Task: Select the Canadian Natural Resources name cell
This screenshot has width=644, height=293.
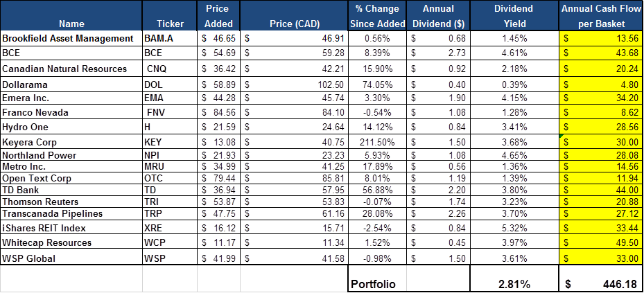Action: [x=71, y=69]
